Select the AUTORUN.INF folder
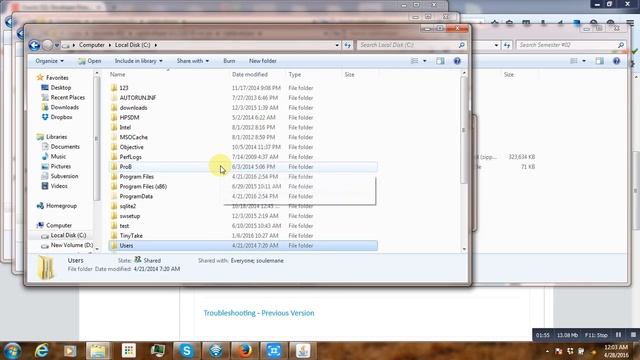Screen dimensions: 640x360 (138, 98)
